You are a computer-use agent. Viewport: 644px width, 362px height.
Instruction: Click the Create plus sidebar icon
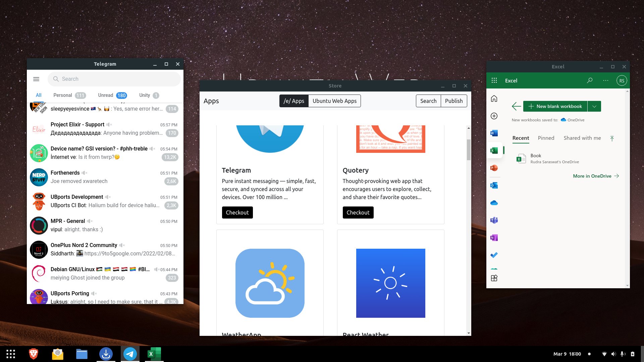coord(494,116)
